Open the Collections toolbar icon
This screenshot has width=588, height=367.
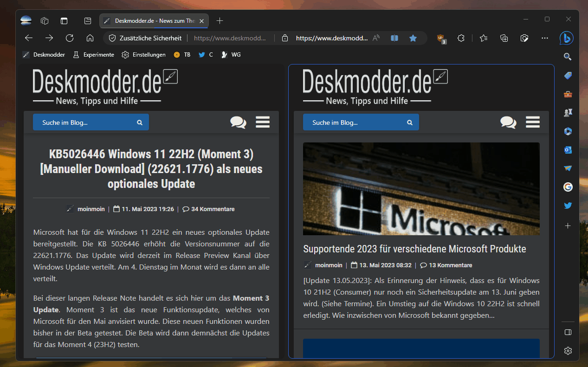click(x=504, y=38)
